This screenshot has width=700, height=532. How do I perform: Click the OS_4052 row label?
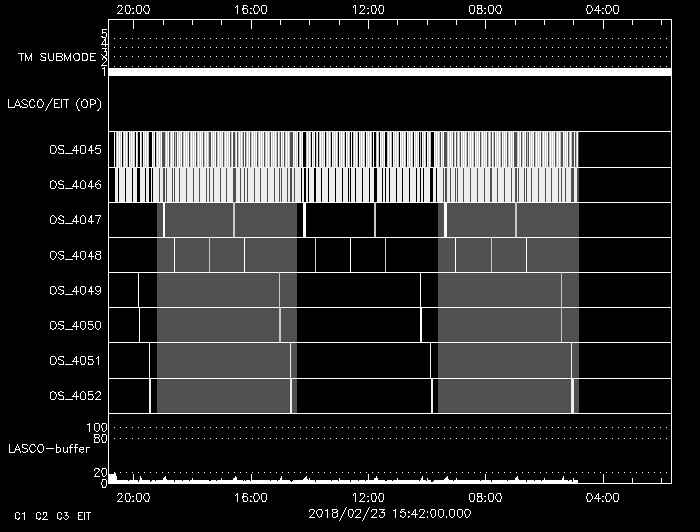(x=75, y=396)
